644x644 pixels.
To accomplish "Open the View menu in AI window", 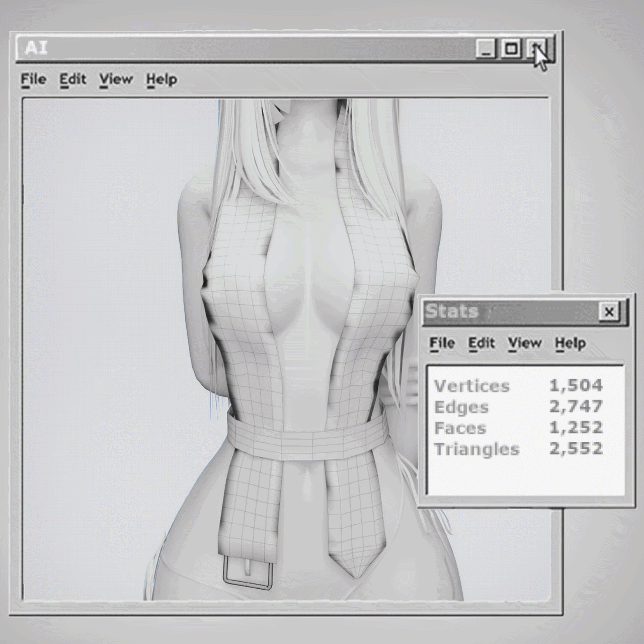I will click(116, 79).
